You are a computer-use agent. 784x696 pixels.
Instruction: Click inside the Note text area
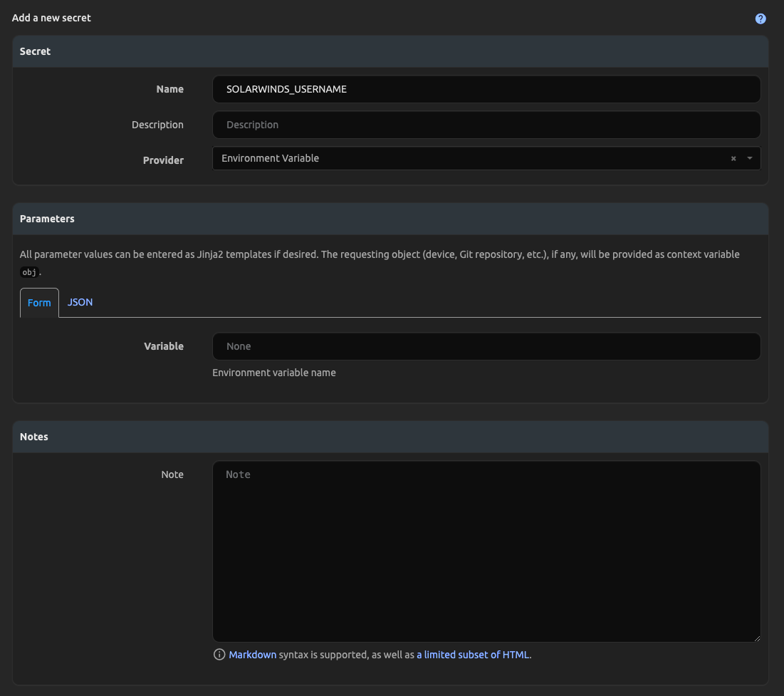pyautogui.click(x=486, y=551)
